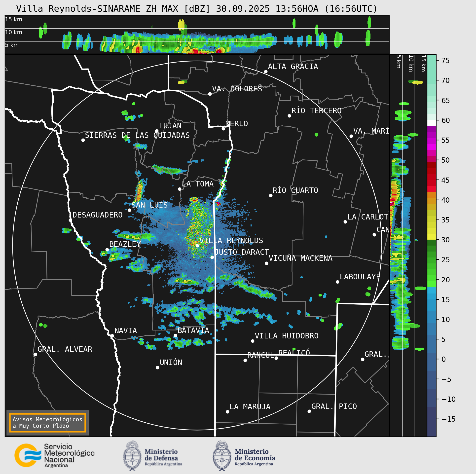The height and width of the screenshot is (474, 476).
Task: Click the Sierras de las Quijadas dot
Action: [83, 140]
